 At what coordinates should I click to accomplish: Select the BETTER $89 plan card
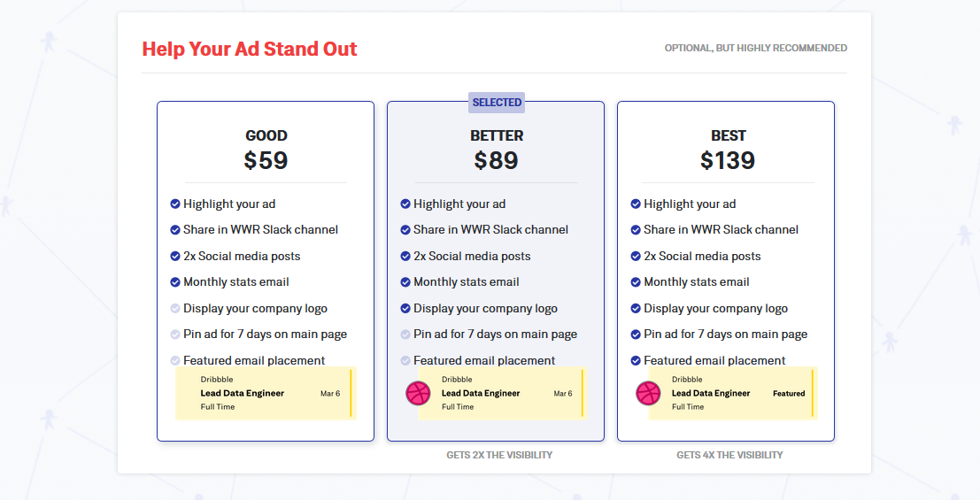(x=496, y=149)
